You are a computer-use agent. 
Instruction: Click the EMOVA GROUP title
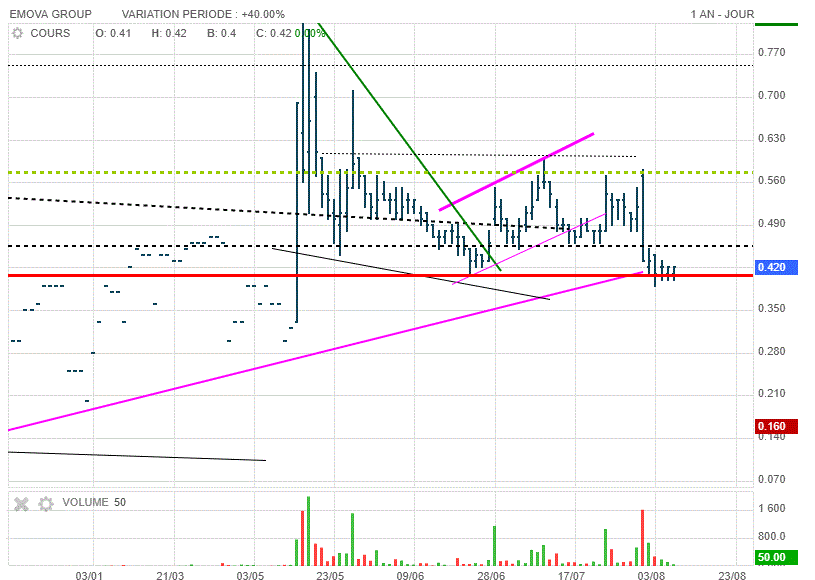click(x=50, y=14)
